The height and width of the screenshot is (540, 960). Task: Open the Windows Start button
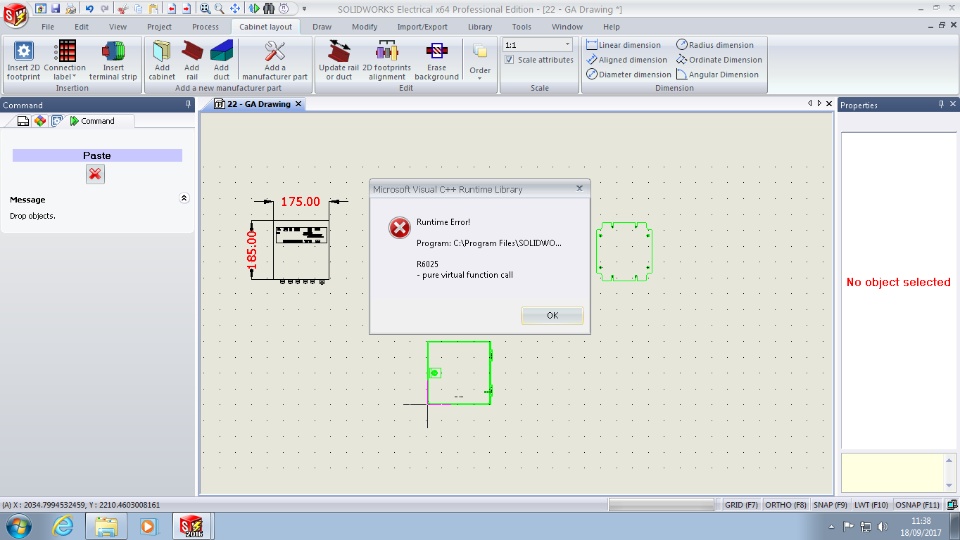click(18, 527)
